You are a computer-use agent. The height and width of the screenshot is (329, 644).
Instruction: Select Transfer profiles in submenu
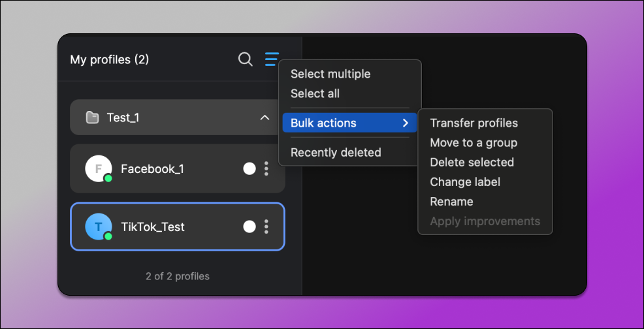pos(474,123)
